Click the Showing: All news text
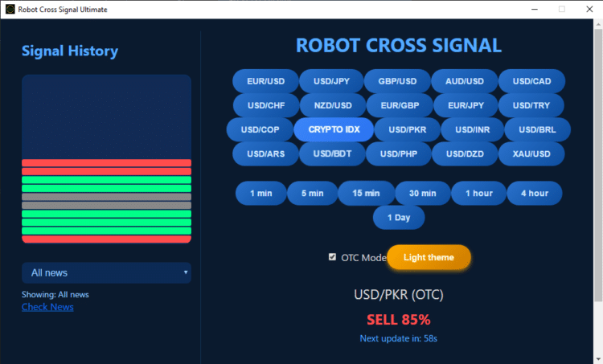The image size is (603, 364). 55,294
